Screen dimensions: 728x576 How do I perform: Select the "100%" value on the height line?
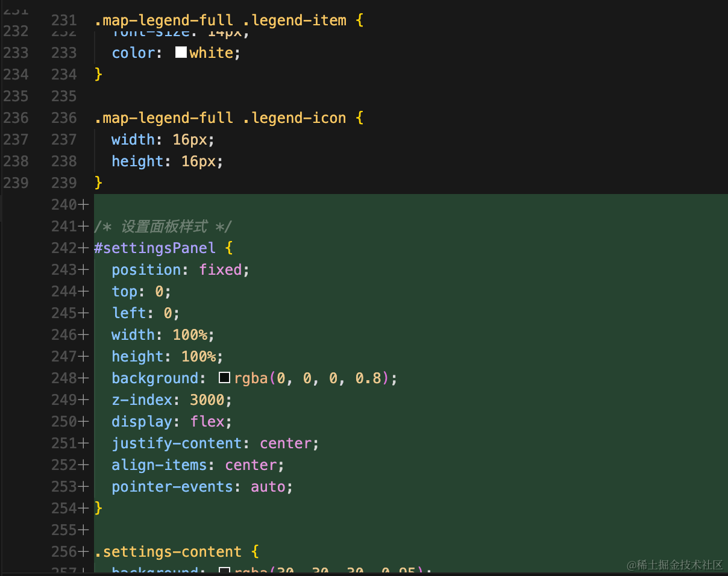pyautogui.click(x=198, y=356)
